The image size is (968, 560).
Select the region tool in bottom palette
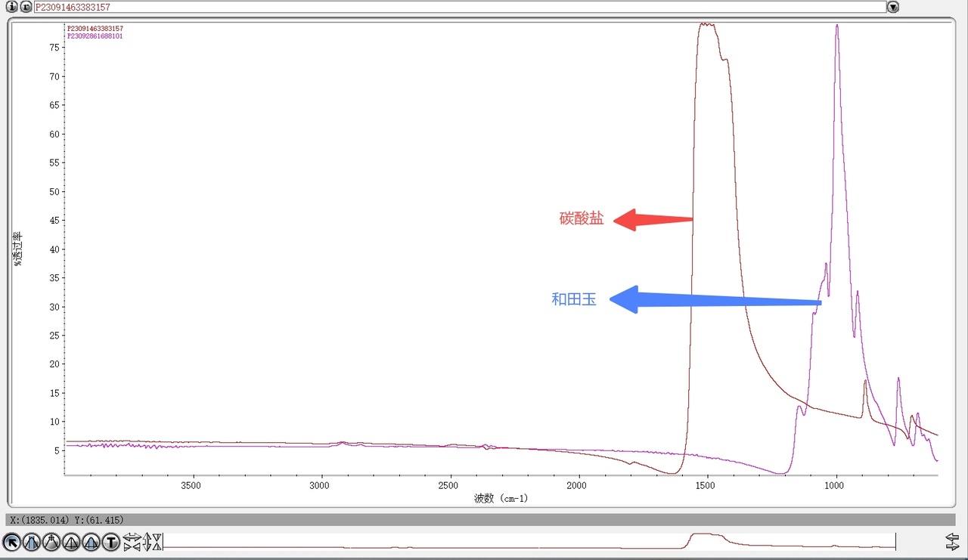click(x=32, y=542)
